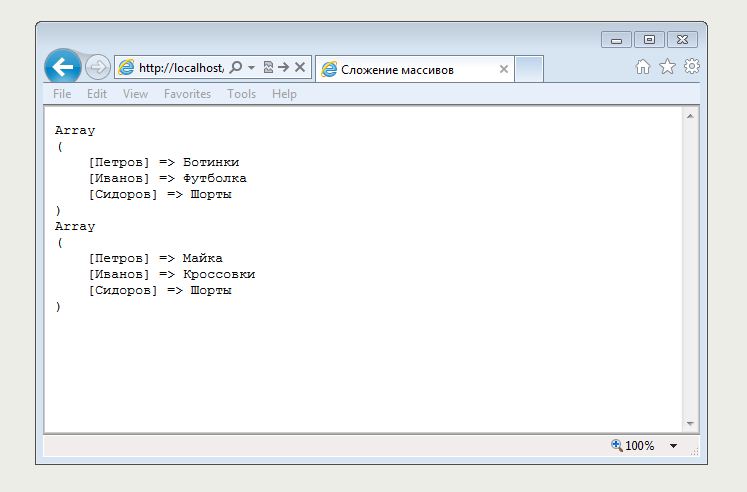
Task: Expand the address bar autocomplete dropdown arrow
Action: 252,67
